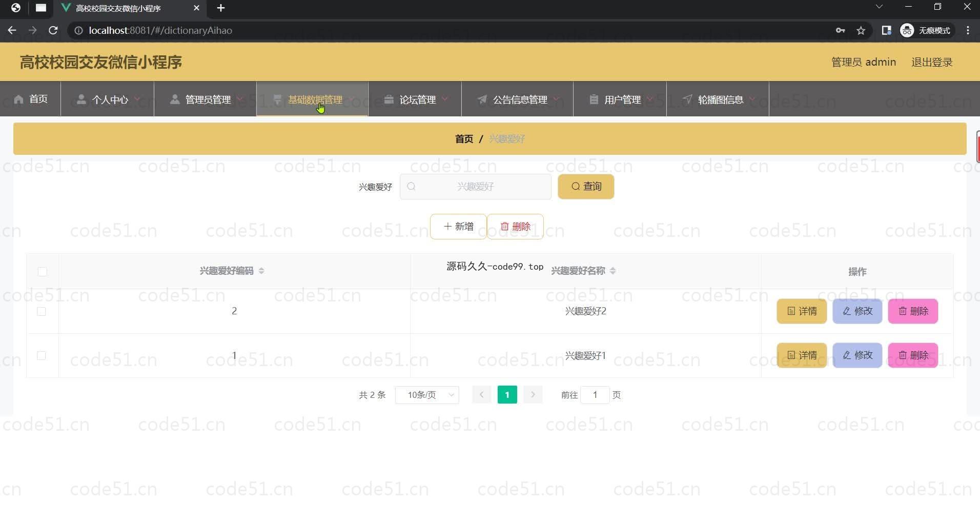The image size is (980, 522).
Task: Expand the 个人中心 menu arrow
Action: point(137,98)
